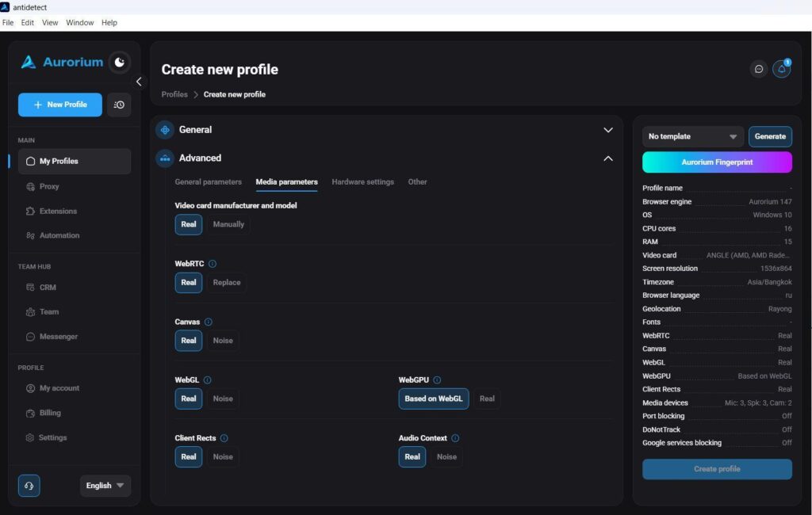Open profile history clock icon
The height and width of the screenshot is (515, 812).
[119, 105]
